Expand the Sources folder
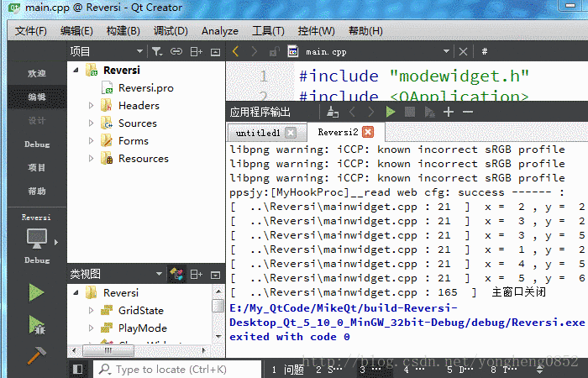 tap(91, 123)
